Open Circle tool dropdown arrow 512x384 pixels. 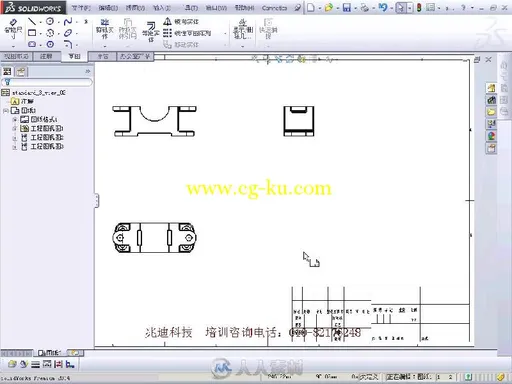point(58,22)
